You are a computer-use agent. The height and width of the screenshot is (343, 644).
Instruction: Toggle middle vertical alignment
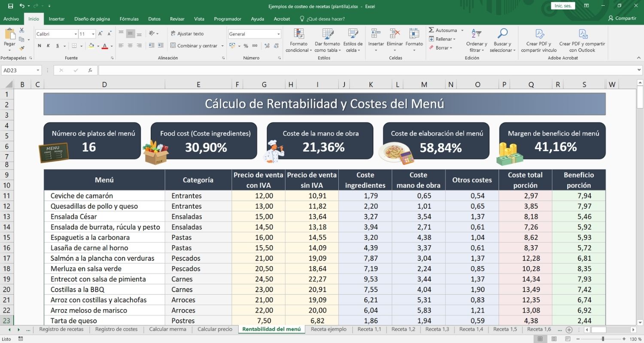[130, 33]
